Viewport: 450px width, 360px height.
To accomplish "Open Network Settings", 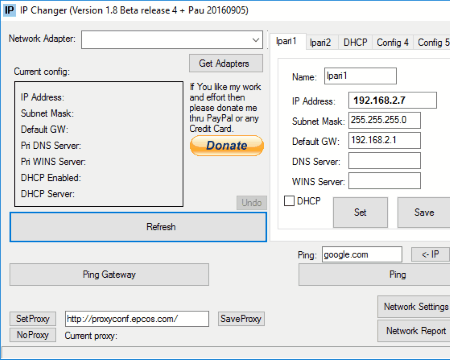I will click(414, 306).
